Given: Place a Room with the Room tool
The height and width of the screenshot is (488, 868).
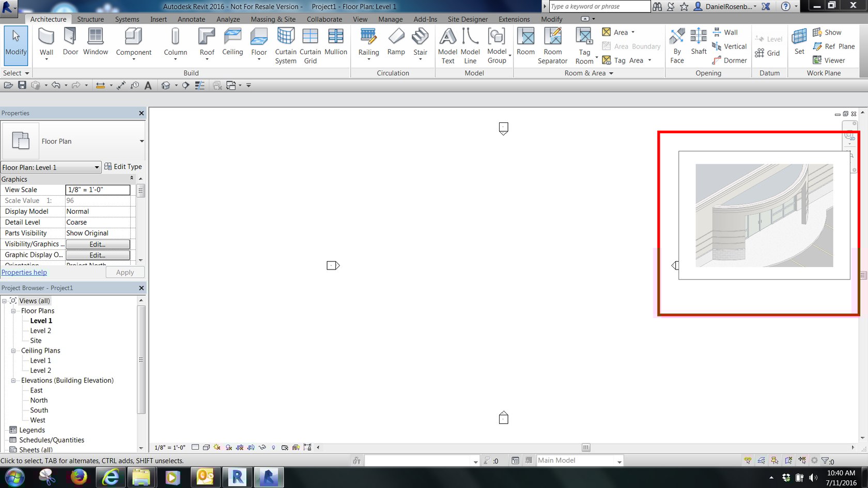Looking at the screenshot, I should [525, 45].
